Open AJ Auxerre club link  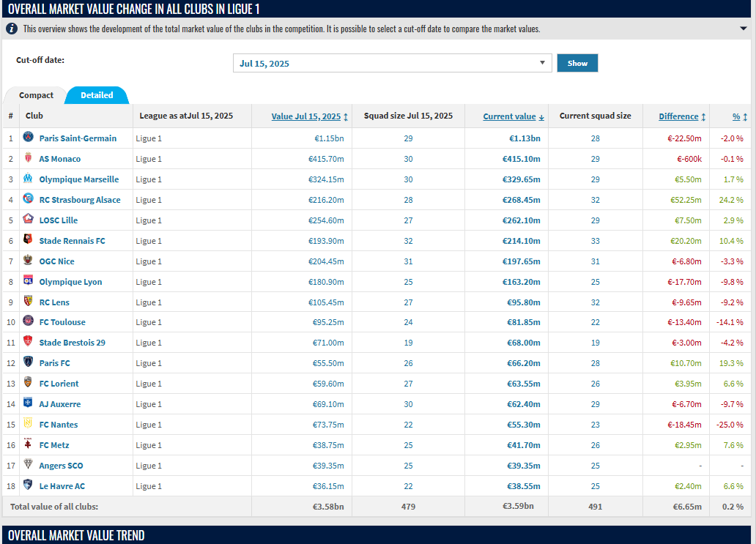click(60, 404)
